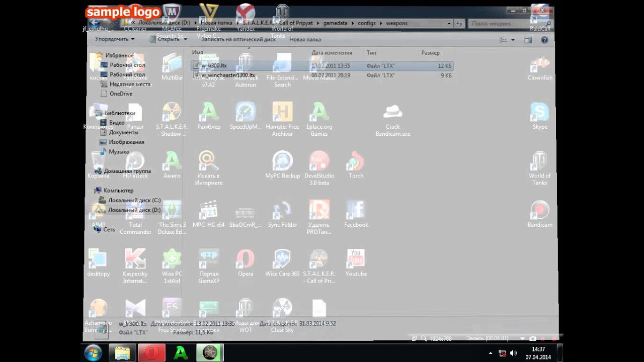Click Explorer help question mark icon
This screenshot has height=362, width=644.
click(544, 40)
